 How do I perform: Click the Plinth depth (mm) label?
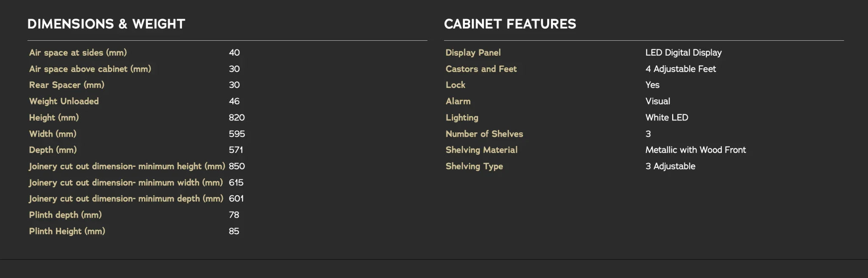click(x=65, y=215)
